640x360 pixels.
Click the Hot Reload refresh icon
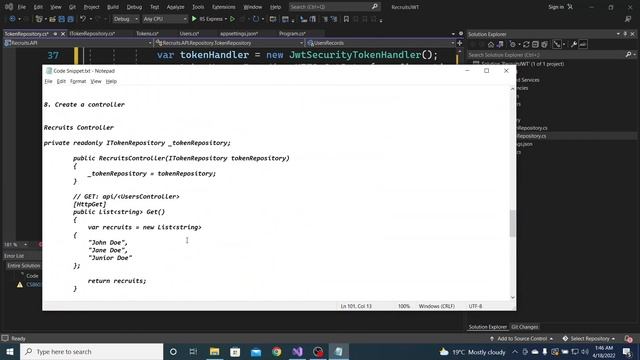click(x=256, y=19)
